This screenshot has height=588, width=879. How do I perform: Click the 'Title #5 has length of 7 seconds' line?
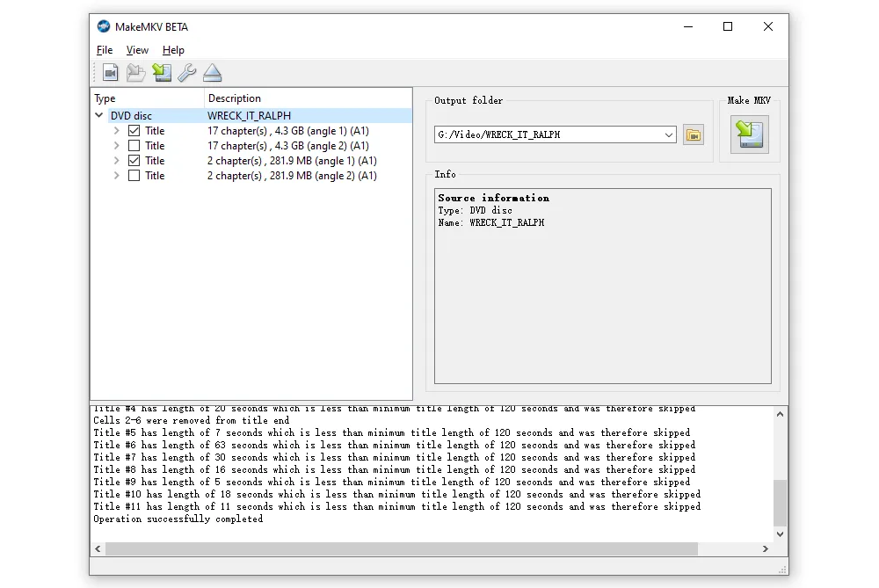point(392,432)
